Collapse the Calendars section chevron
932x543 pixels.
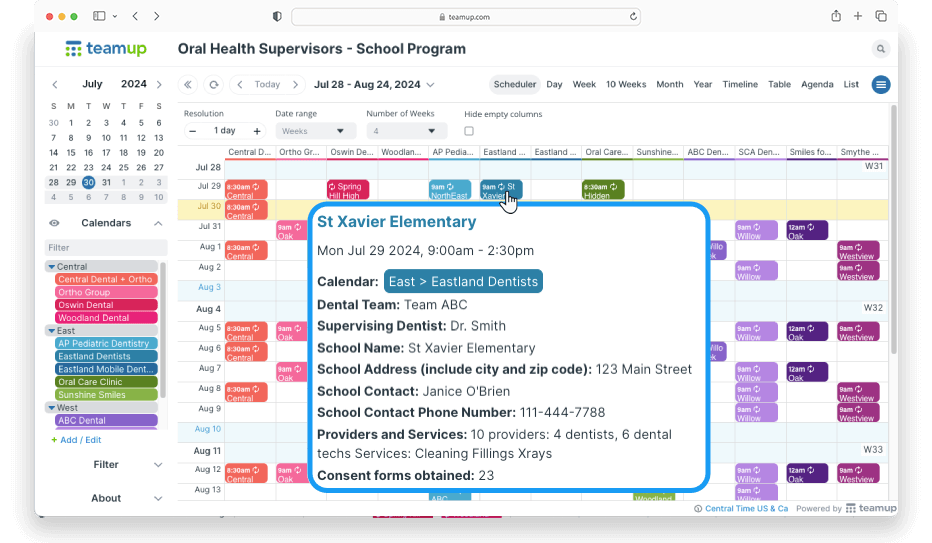(158, 223)
